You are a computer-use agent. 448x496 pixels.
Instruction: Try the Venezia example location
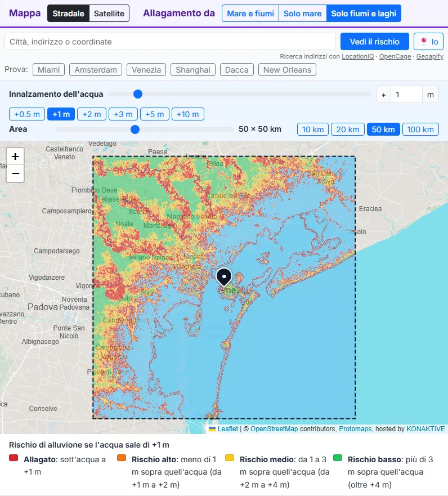146,70
